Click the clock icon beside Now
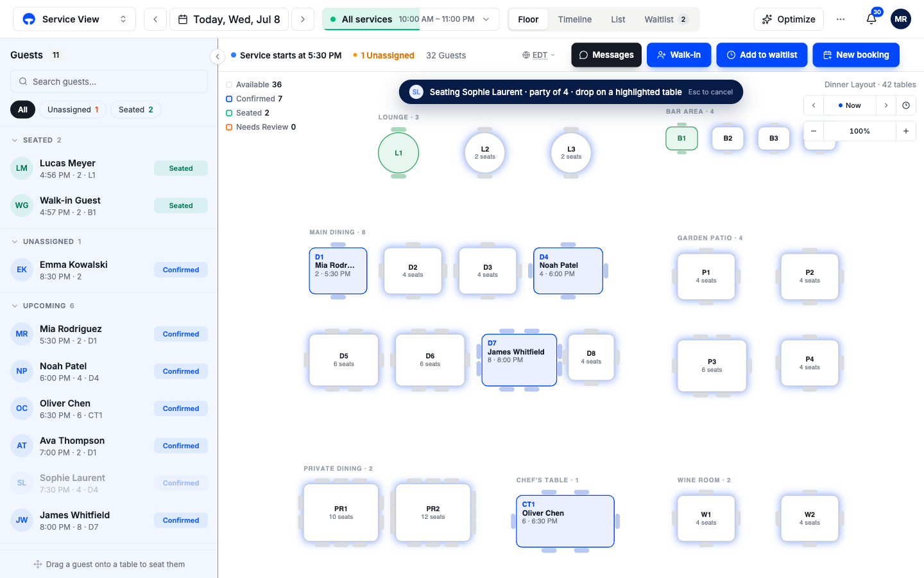Image resolution: width=924 pixels, height=578 pixels. click(x=906, y=105)
